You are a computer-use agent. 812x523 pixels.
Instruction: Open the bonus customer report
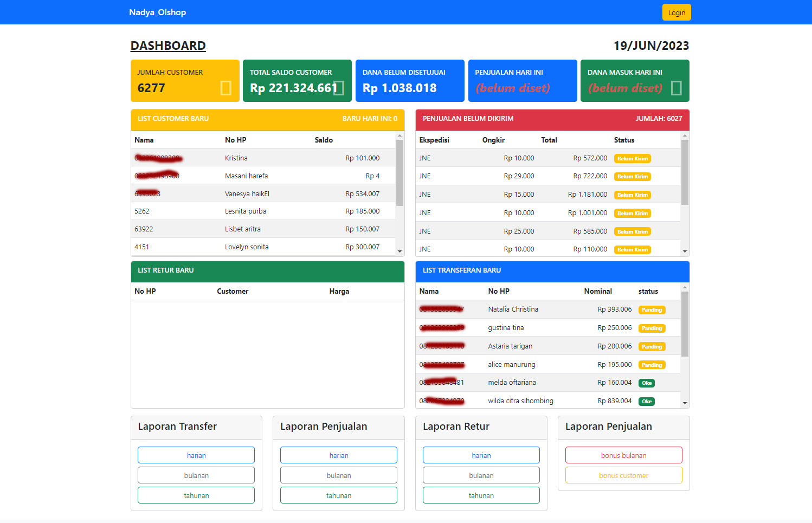(623, 475)
